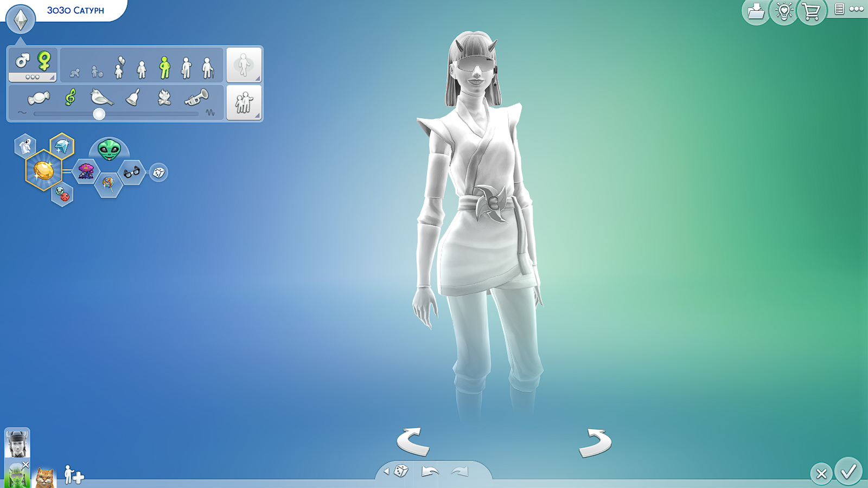Expand the family relationships panel
868x488 pixels.
(244, 101)
